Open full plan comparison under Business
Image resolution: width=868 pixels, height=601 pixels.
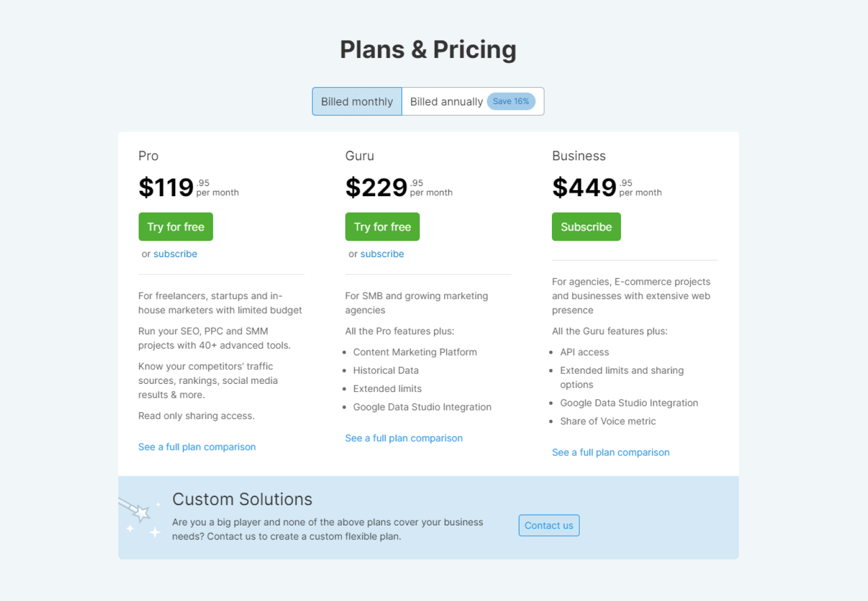click(x=610, y=452)
